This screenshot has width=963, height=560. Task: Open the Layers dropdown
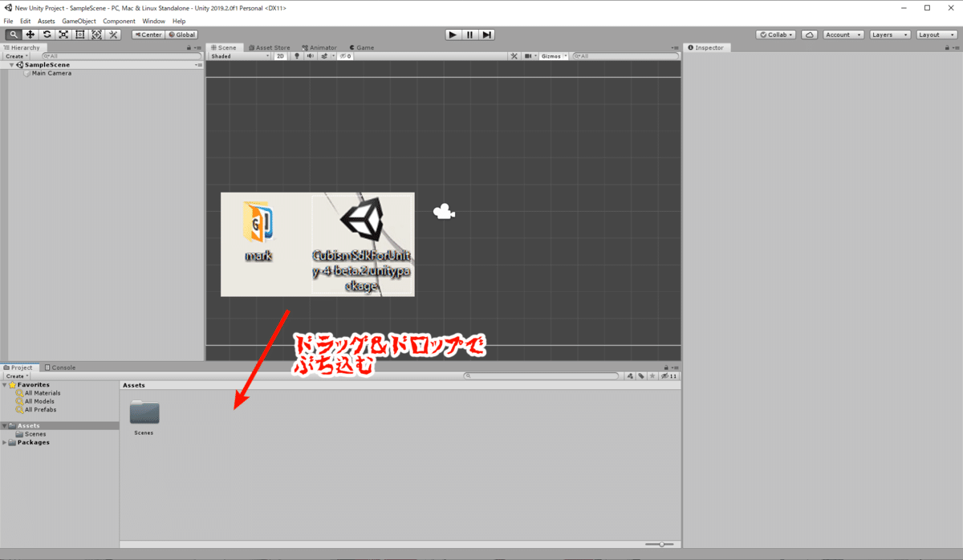891,34
